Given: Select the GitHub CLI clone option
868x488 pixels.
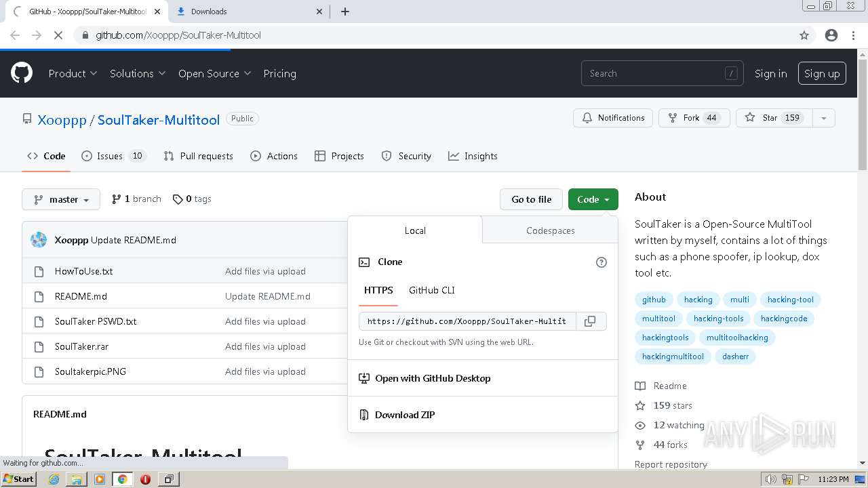Looking at the screenshot, I should tap(432, 290).
